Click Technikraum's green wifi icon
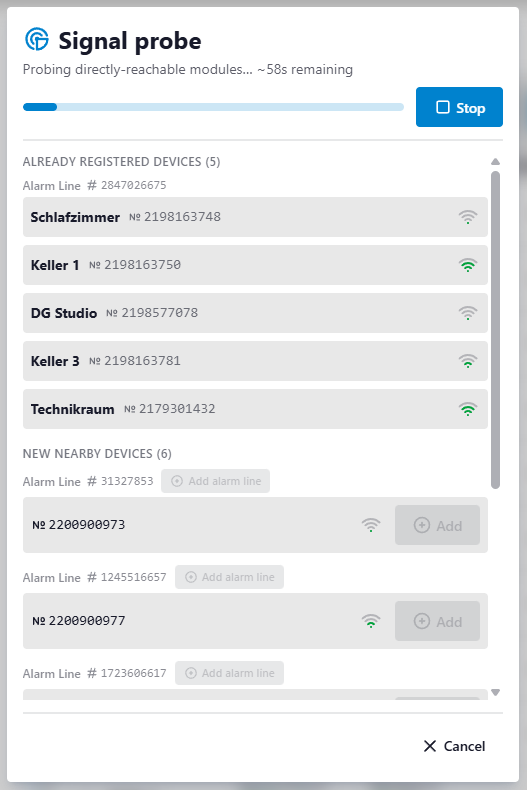The width and height of the screenshot is (527, 790). point(468,409)
